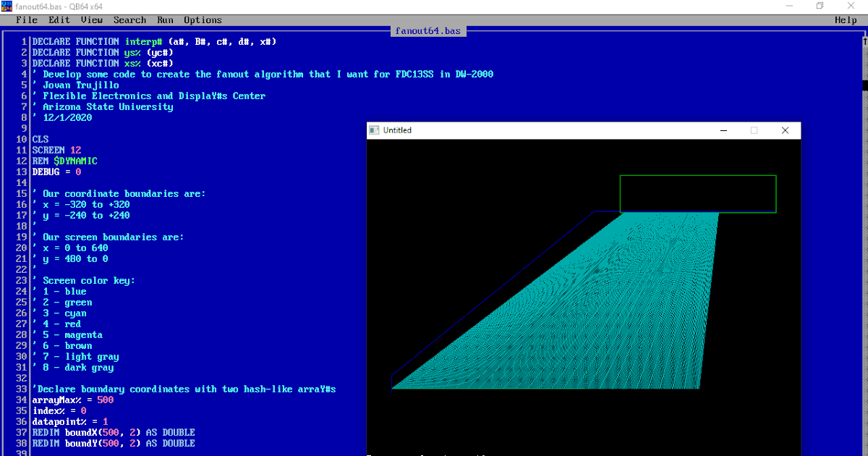Open the Search menu

(129, 20)
